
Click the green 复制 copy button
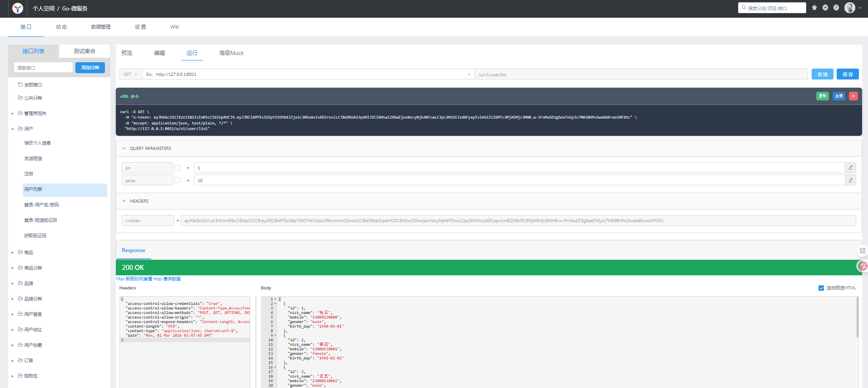click(823, 96)
